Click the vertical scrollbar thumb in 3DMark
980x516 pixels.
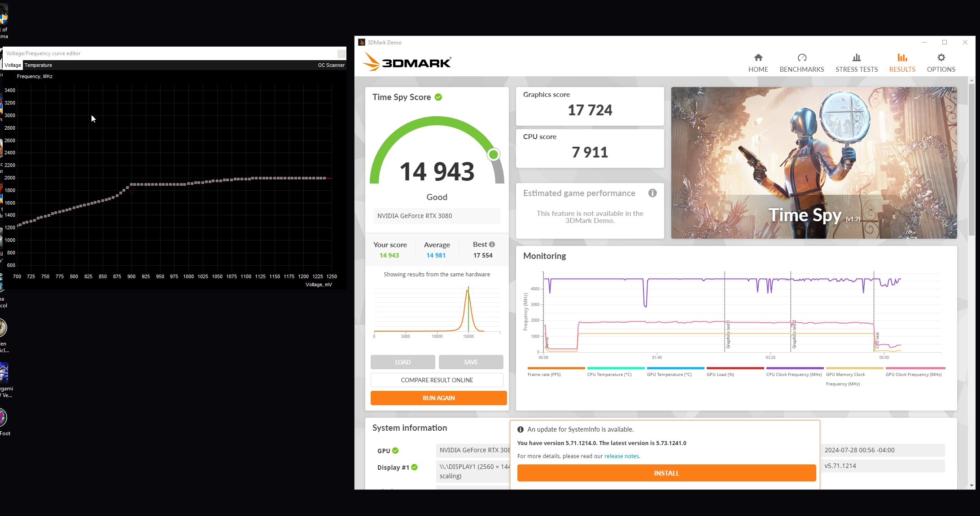pyautogui.click(x=971, y=159)
